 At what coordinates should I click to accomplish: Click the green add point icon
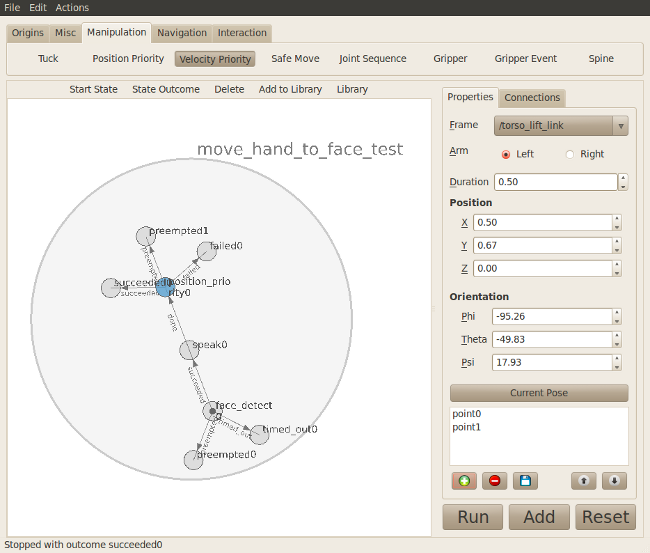464,481
